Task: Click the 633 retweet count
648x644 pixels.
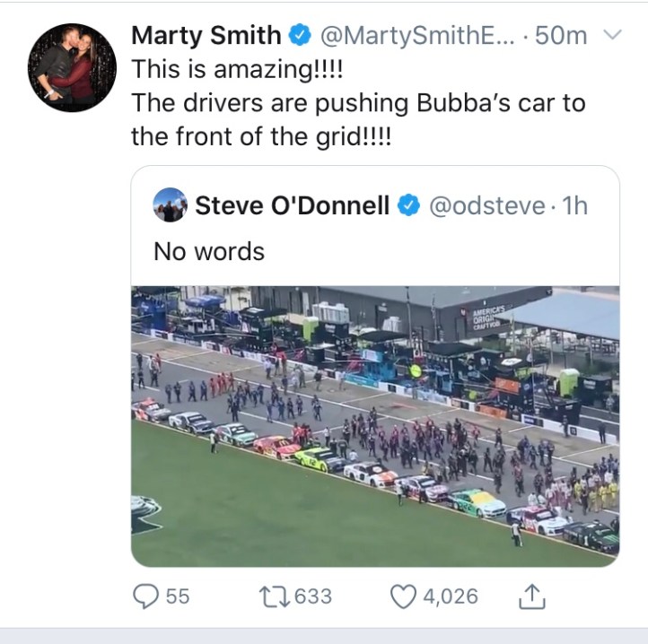Action: pos(313,596)
